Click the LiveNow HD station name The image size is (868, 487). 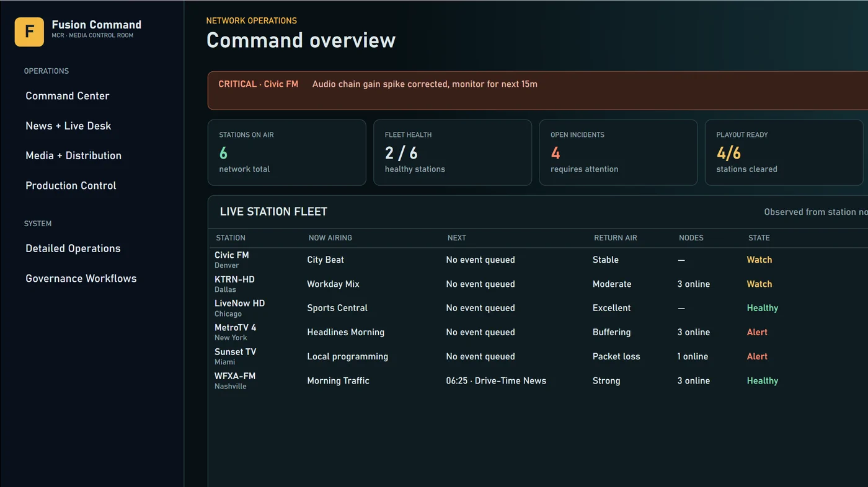tap(239, 303)
